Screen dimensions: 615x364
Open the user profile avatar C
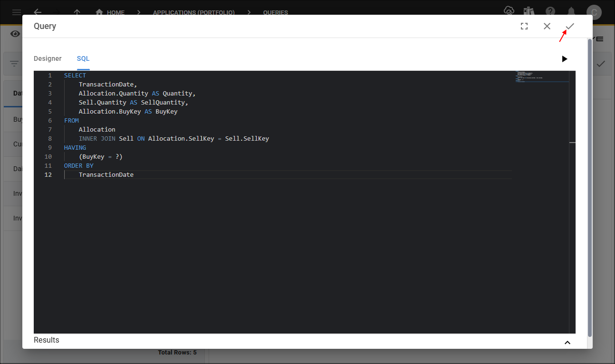[594, 12]
